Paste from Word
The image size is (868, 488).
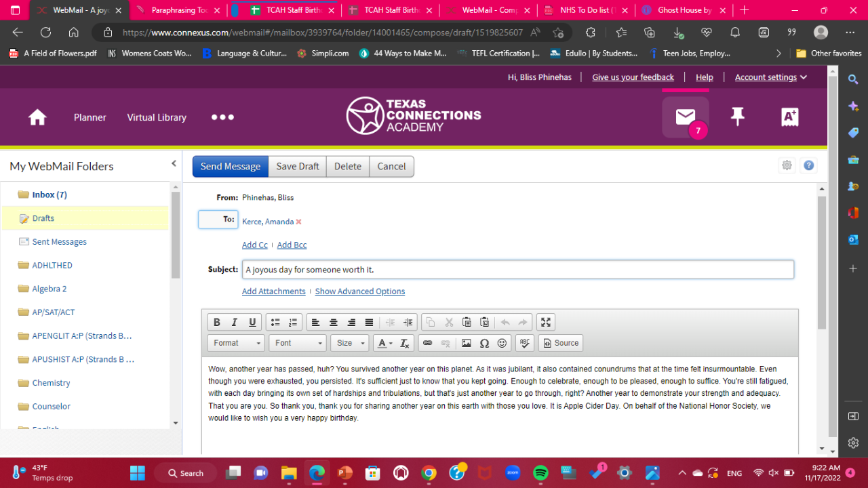click(x=484, y=323)
